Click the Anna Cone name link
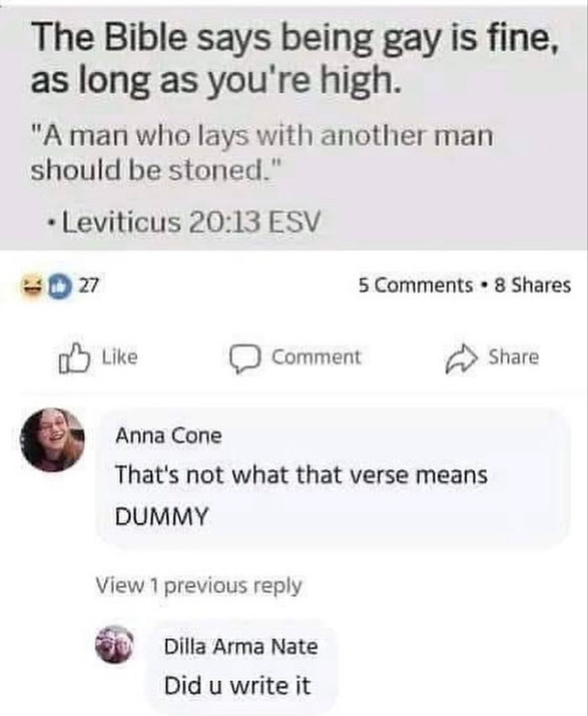 click(168, 436)
